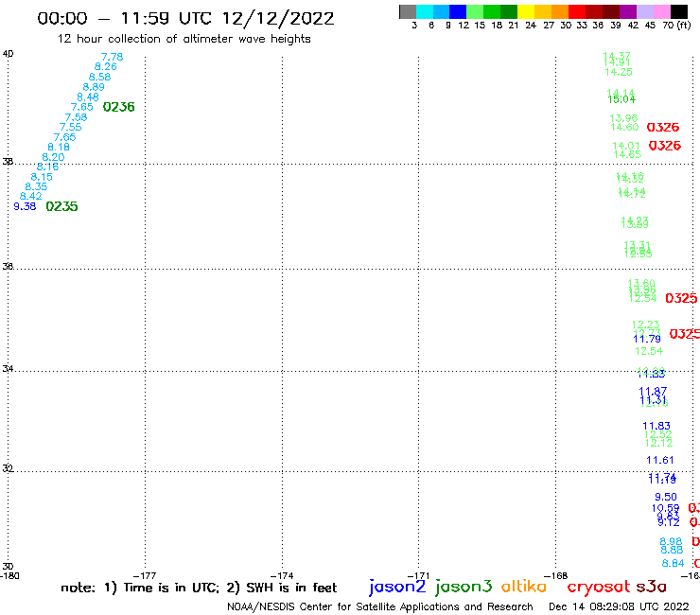Select the 14.65 wave height value
This screenshot has height=615, width=700.
[627, 154]
